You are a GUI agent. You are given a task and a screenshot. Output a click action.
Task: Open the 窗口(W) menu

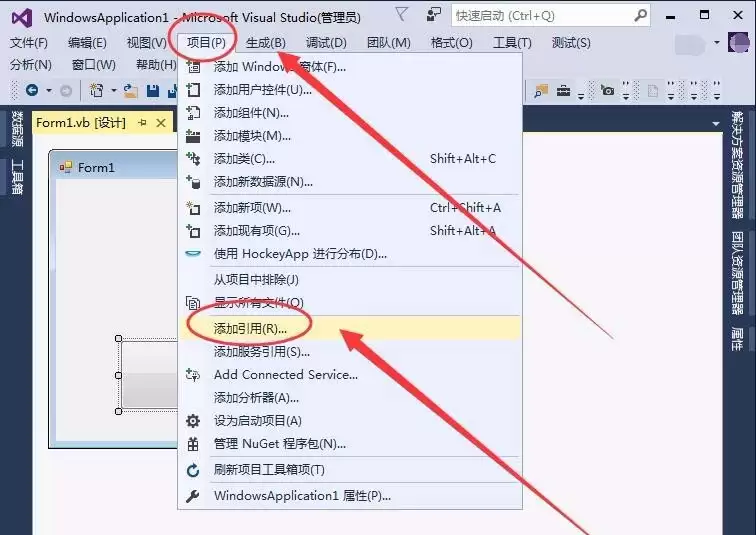point(94,65)
